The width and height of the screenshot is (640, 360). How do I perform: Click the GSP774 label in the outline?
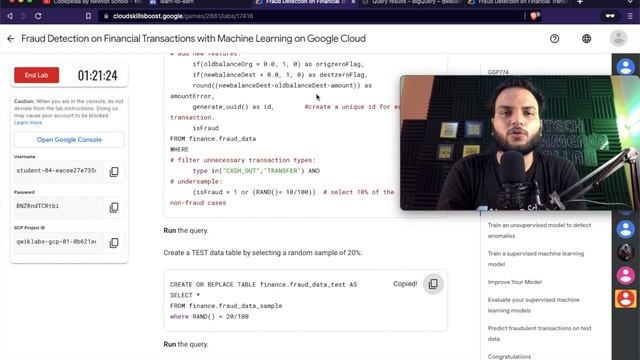click(x=498, y=72)
